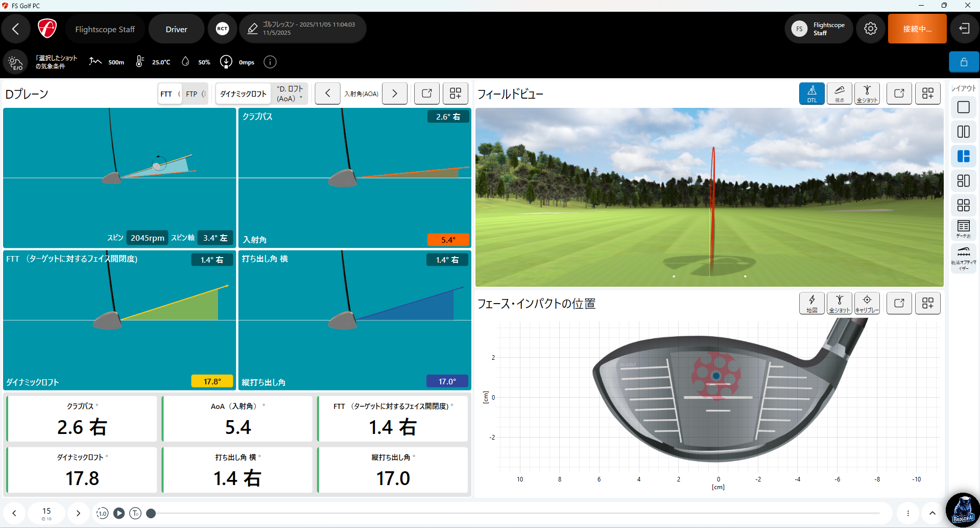Open the FS Flightscope Staff profile

[x=819, y=29]
